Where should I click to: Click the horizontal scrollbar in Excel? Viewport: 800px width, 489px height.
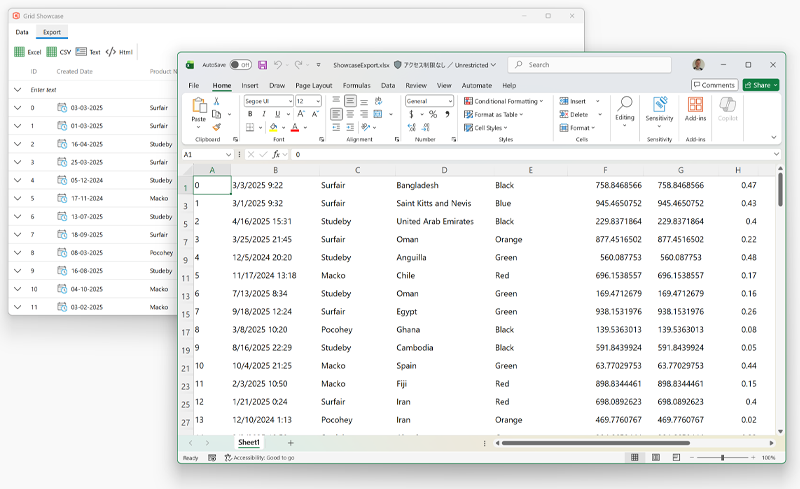click(x=595, y=443)
